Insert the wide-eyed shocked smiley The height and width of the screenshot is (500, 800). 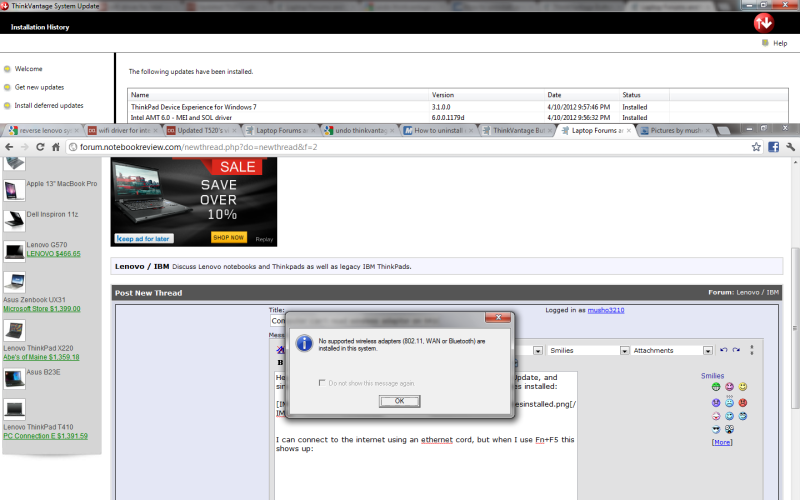pyautogui.click(x=730, y=429)
